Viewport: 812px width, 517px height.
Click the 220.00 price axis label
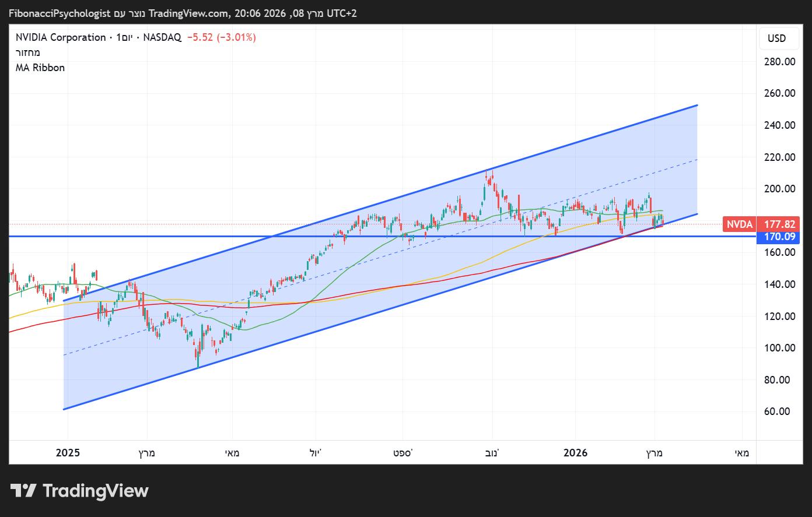click(780, 157)
